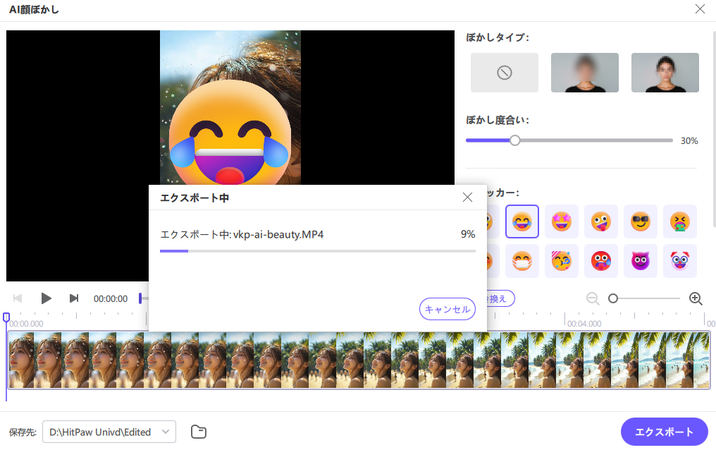
Task: Select the zany tongue-out emoji sticker
Action: coord(601,222)
